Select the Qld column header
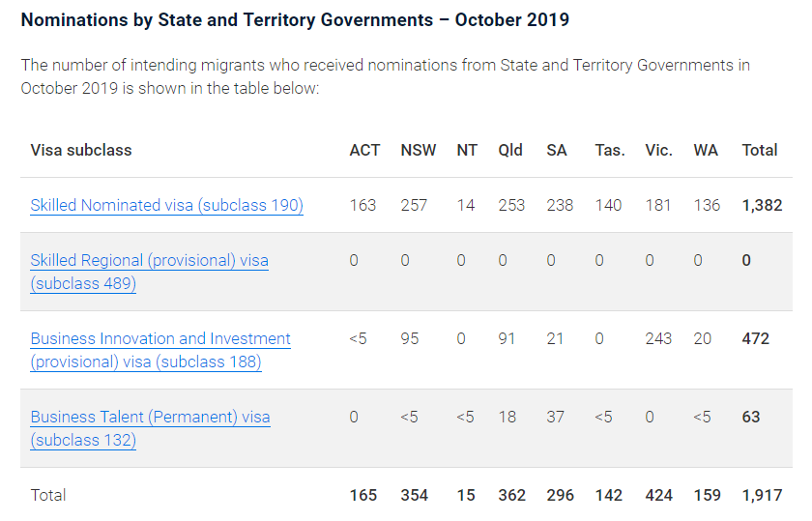This screenshot has height=521, width=812. click(x=510, y=150)
